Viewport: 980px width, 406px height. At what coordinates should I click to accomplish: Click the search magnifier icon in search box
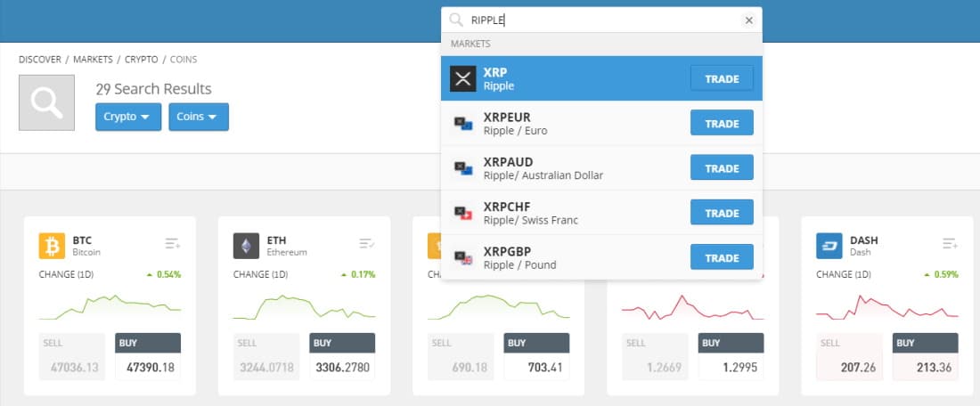(x=456, y=20)
